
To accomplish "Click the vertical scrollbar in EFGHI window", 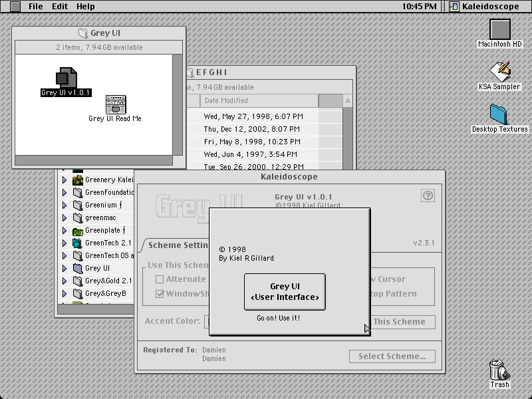I will pos(347,138).
